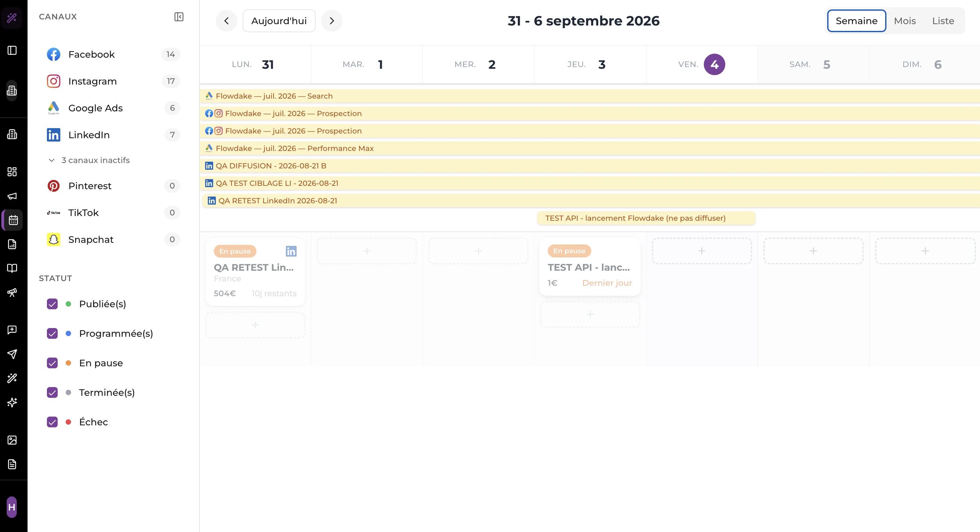Switch to Liste view
The image size is (980, 532).
pyautogui.click(x=943, y=21)
